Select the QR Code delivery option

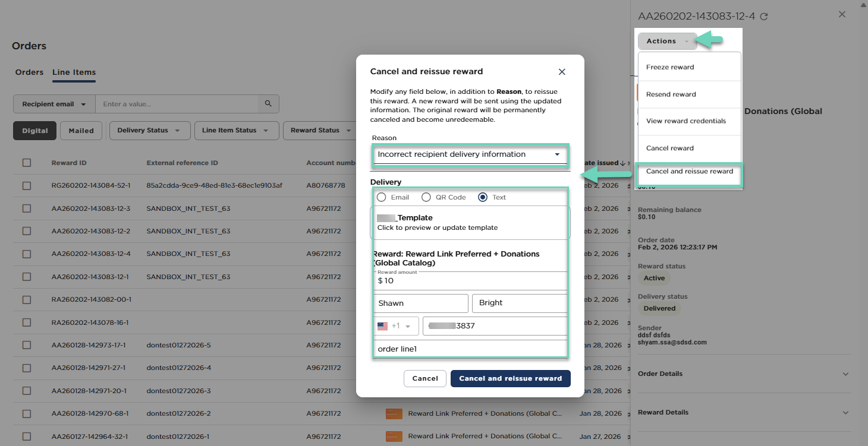[426, 197]
